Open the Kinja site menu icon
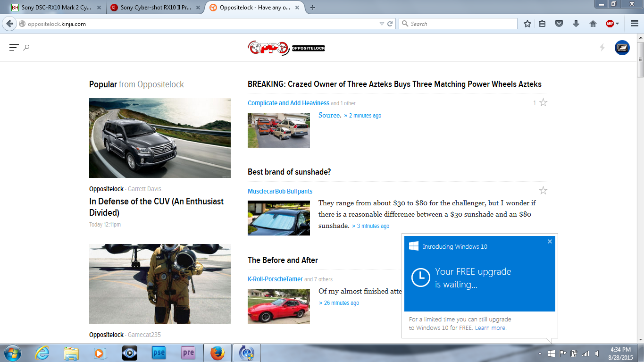 pos(14,47)
